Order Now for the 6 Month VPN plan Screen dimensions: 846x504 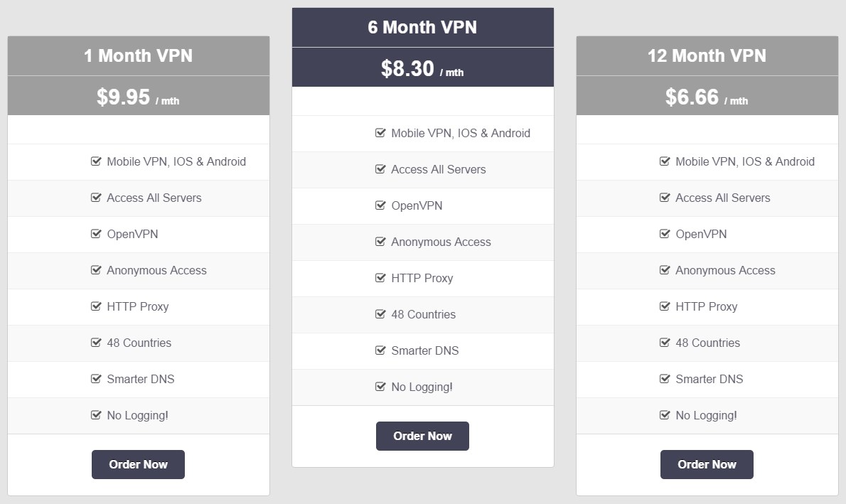click(x=422, y=436)
